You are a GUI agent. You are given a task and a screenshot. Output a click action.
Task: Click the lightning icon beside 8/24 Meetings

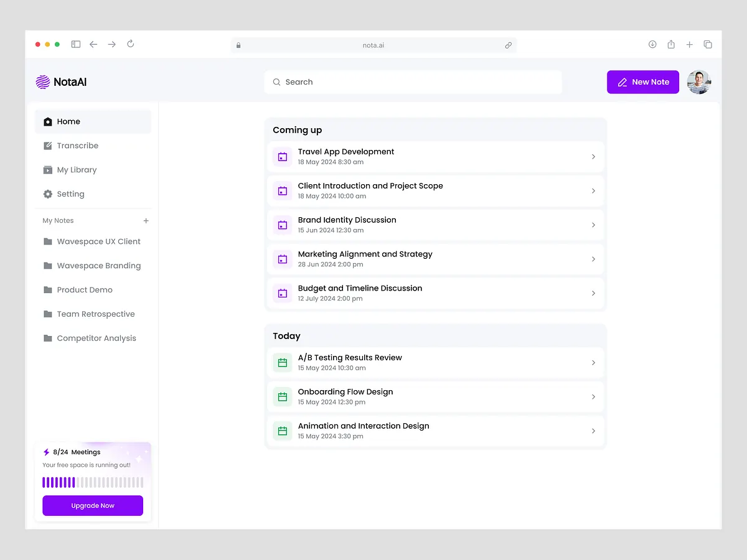(x=45, y=452)
